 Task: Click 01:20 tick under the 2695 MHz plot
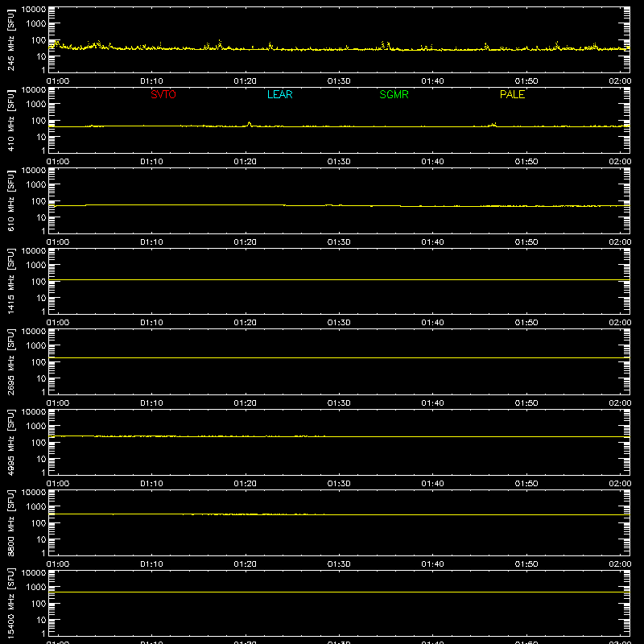pos(246,403)
